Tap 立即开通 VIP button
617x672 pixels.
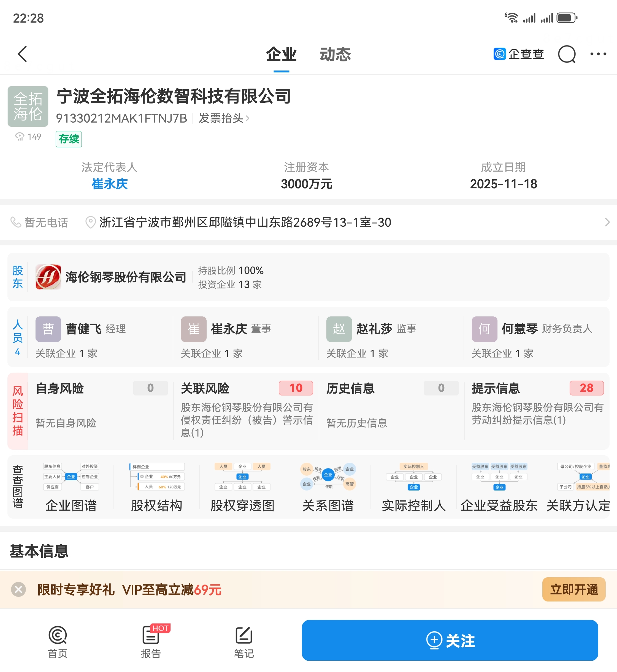click(573, 589)
